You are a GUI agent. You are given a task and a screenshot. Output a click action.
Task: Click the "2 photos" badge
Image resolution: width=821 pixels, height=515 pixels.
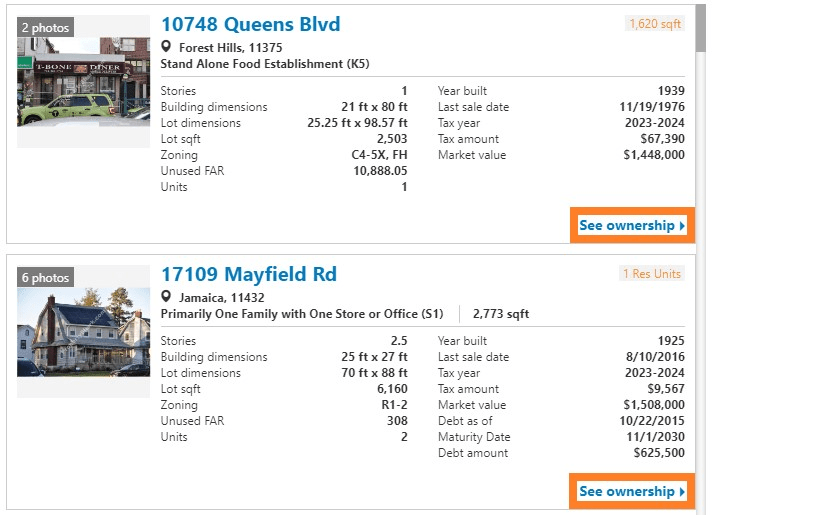click(x=45, y=28)
